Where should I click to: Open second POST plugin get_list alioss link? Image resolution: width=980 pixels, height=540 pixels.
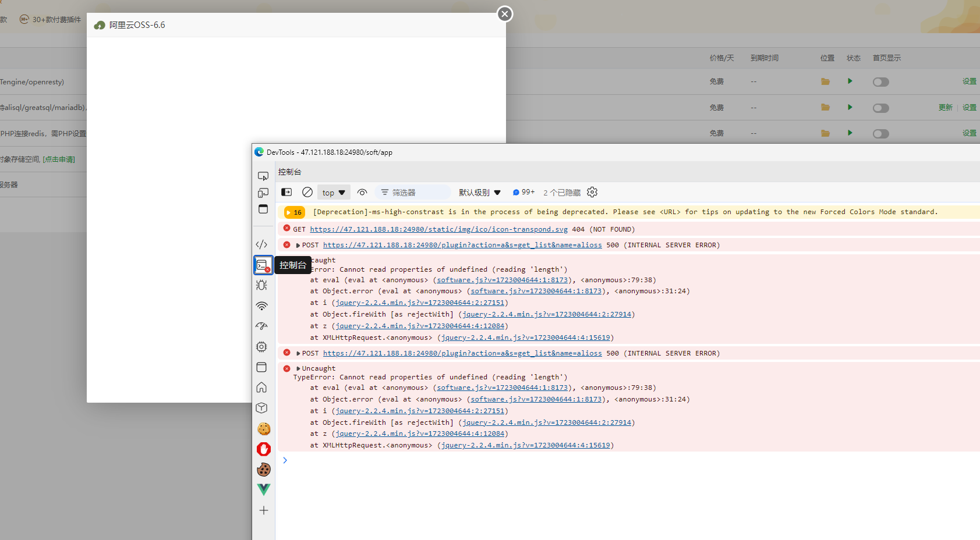[462, 353]
